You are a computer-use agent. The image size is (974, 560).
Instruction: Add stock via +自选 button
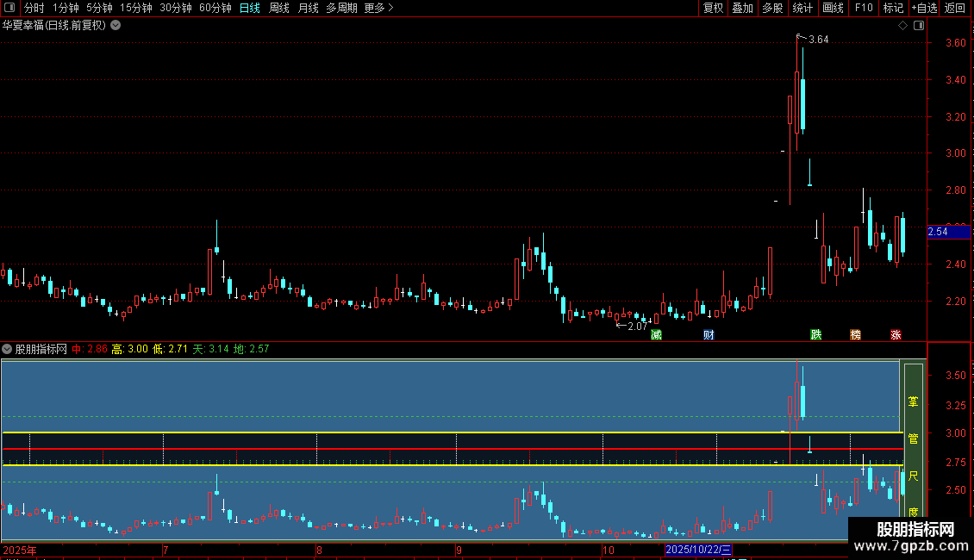(x=924, y=8)
